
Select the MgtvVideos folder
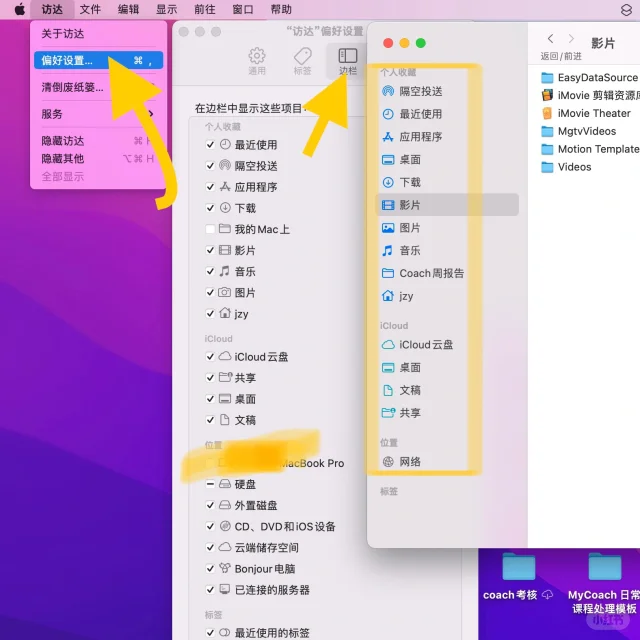tap(579, 131)
